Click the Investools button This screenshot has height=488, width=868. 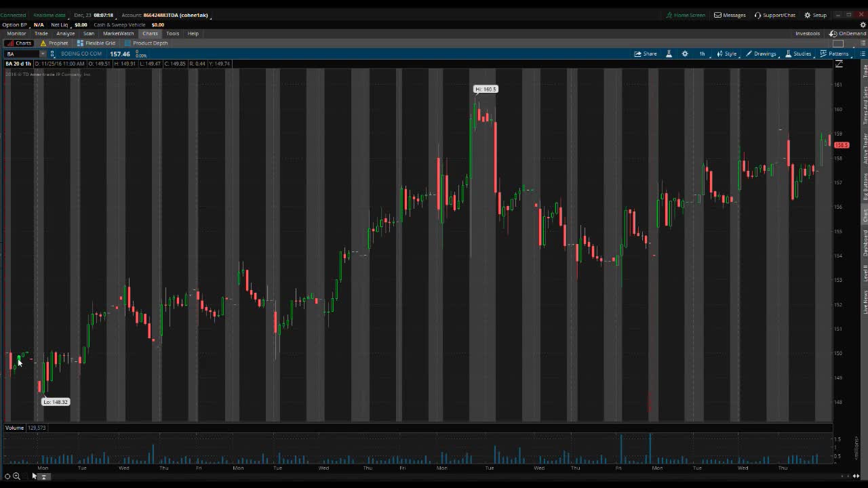point(808,33)
